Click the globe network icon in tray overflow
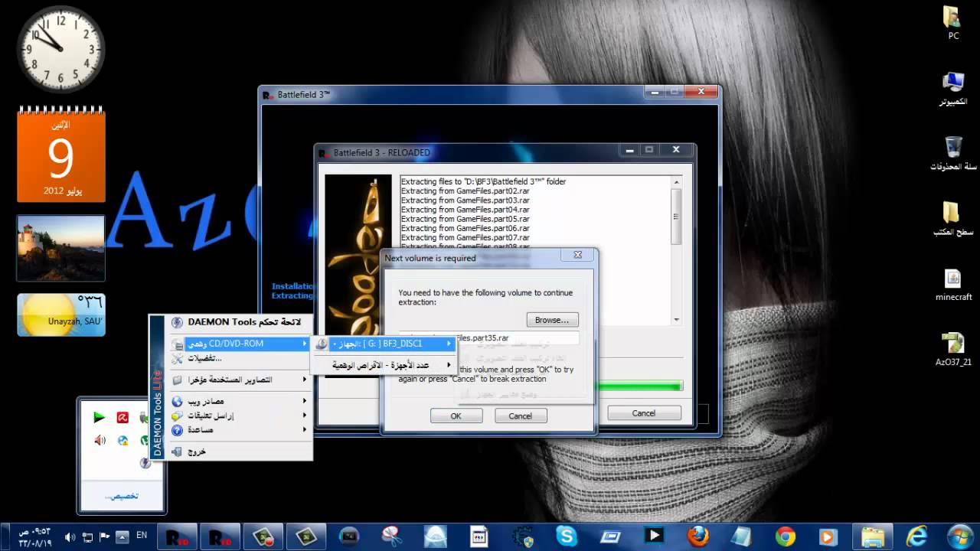980x551 pixels. click(x=122, y=440)
